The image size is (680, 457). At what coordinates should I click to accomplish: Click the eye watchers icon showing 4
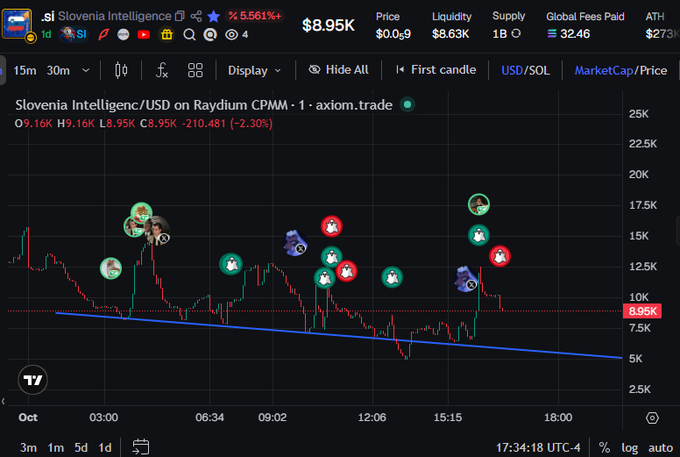click(236, 35)
